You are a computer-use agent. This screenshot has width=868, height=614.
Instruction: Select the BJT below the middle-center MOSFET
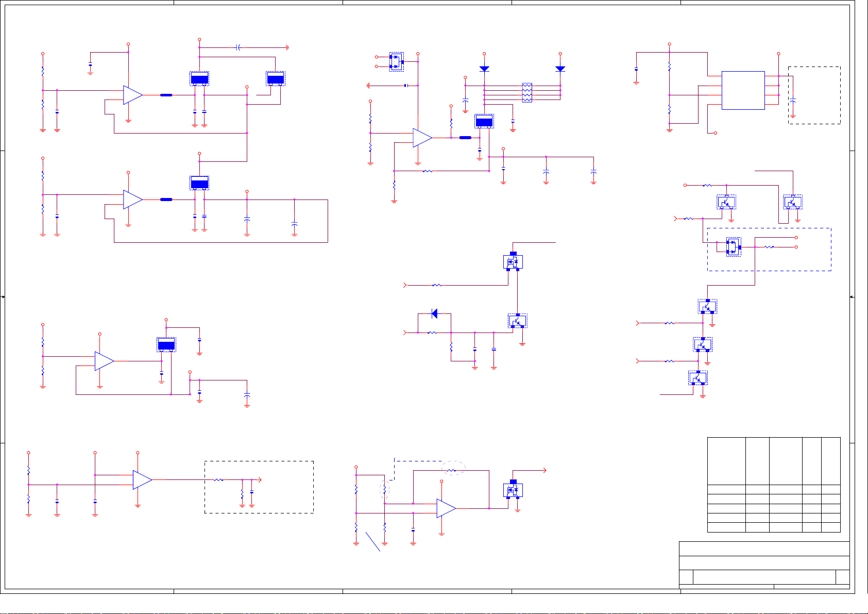[x=518, y=321]
